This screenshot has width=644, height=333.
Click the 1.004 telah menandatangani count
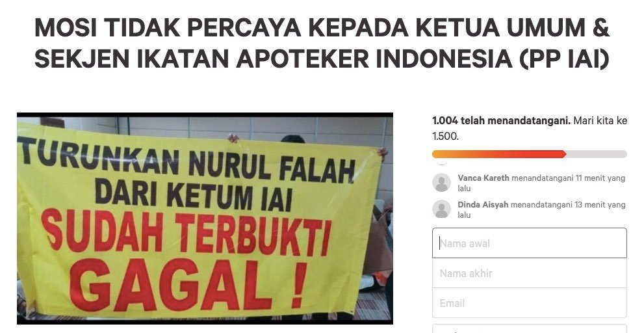coord(501,121)
